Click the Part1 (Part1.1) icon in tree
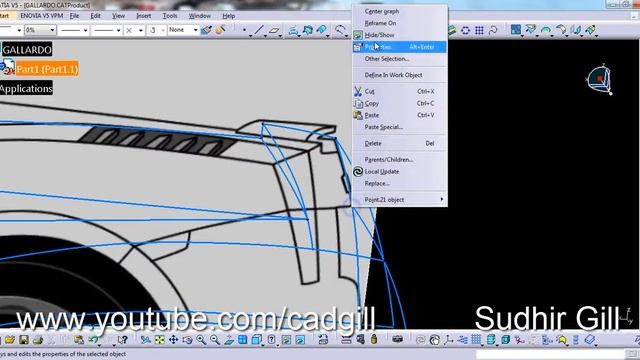Image resolution: width=640 pixels, height=360 pixels. click(x=7, y=67)
